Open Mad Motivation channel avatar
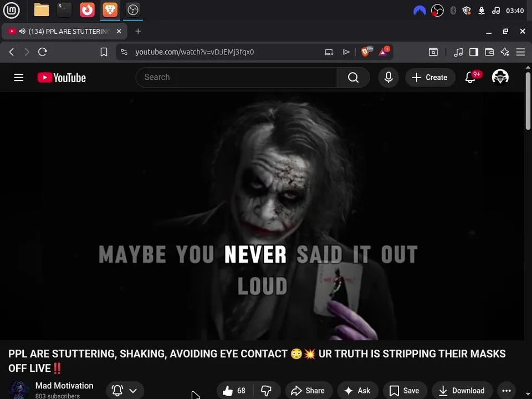Viewport: 532px width, 399px height. tap(19, 390)
